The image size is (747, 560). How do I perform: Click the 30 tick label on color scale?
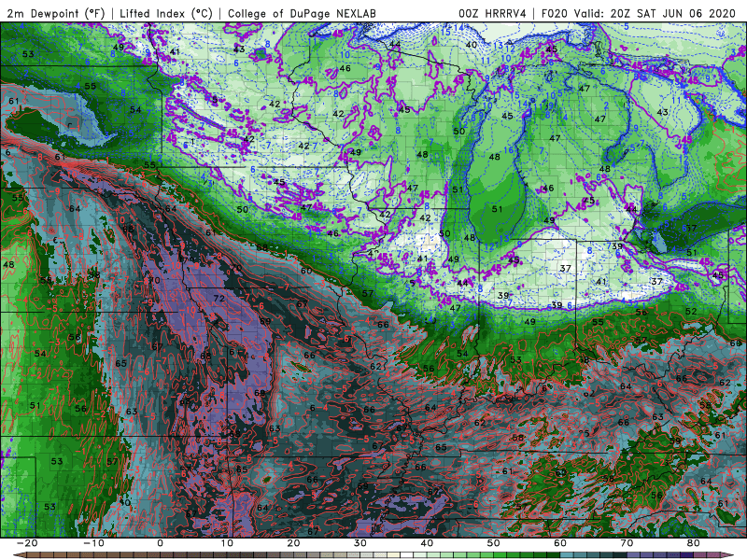coord(360,543)
